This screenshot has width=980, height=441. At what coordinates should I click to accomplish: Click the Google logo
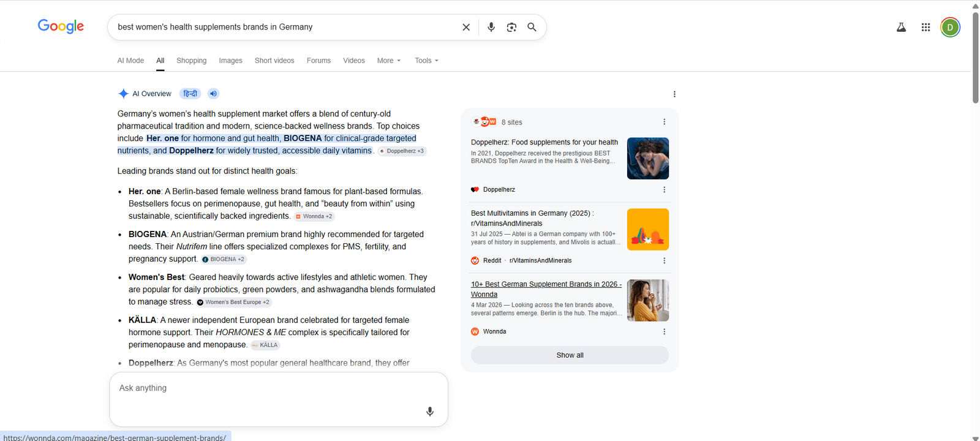(61, 26)
